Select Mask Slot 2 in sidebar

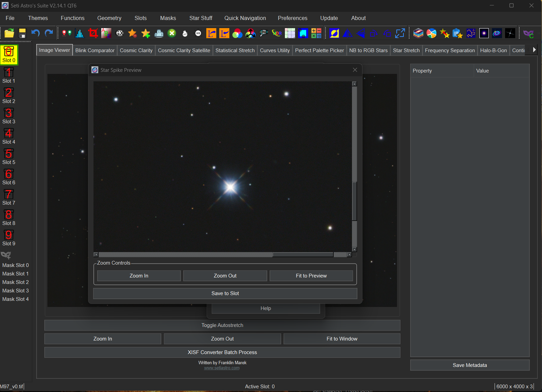pos(16,282)
